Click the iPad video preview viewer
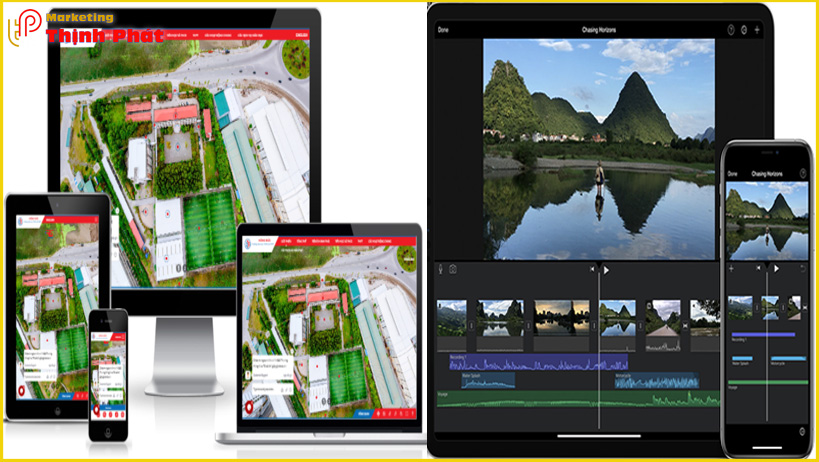819x462 pixels. coord(599,149)
